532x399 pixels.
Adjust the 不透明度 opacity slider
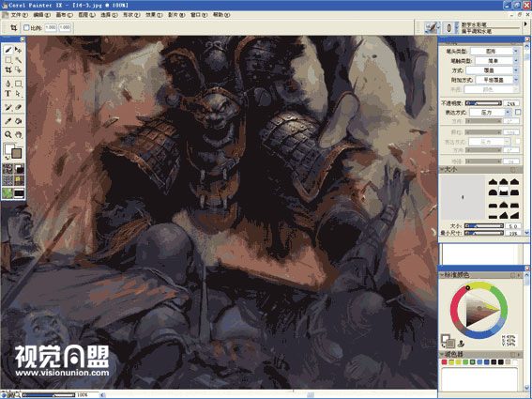(x=483, y=103)
